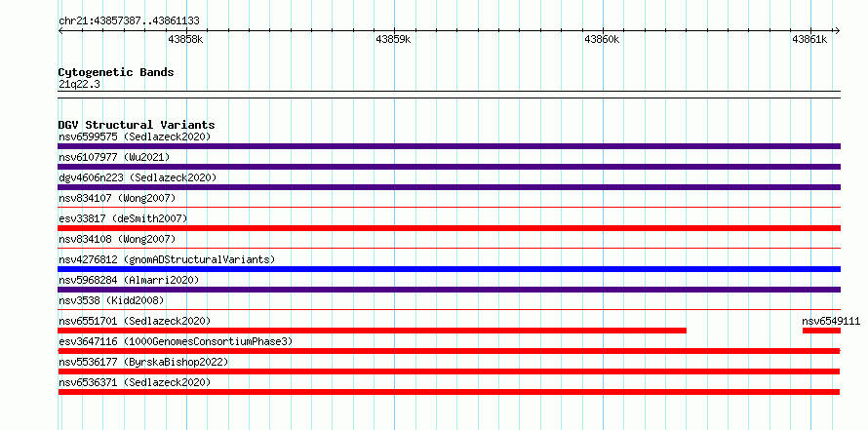Open esv3647116 (1000GenomesConsortiumPhase3) label

click(176, 341)
